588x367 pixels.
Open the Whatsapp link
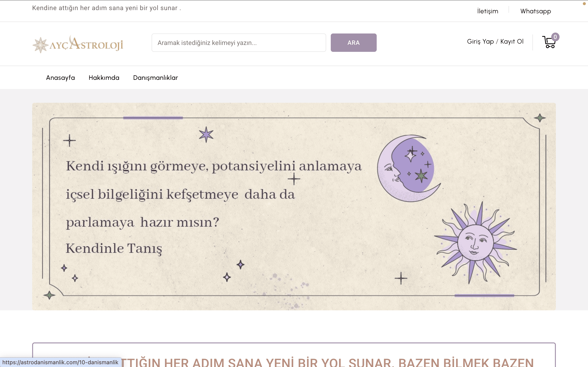pos(536,11)
